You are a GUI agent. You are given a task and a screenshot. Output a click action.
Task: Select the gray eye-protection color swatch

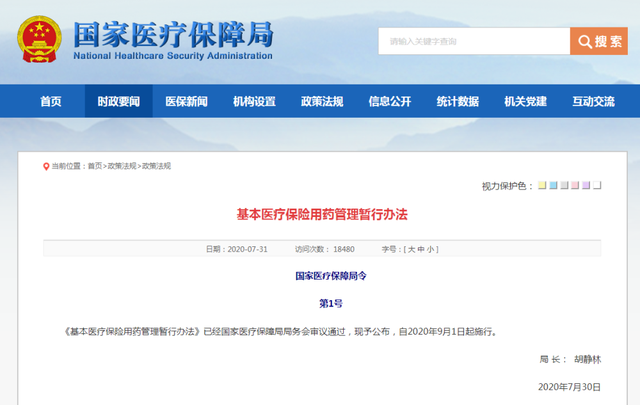click(564, 185)
